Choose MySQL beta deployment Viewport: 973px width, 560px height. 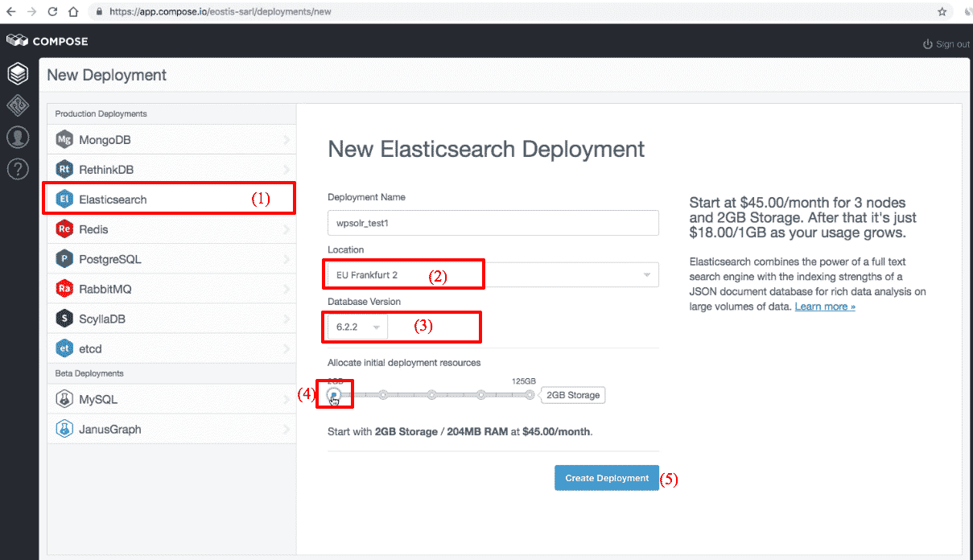[171, 399]
